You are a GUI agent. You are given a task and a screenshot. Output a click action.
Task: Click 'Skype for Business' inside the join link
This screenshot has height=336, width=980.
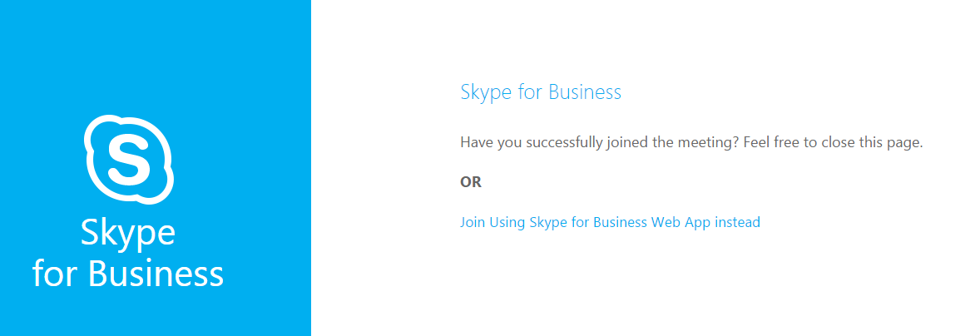pyautogui.click(x=588, y=222)
